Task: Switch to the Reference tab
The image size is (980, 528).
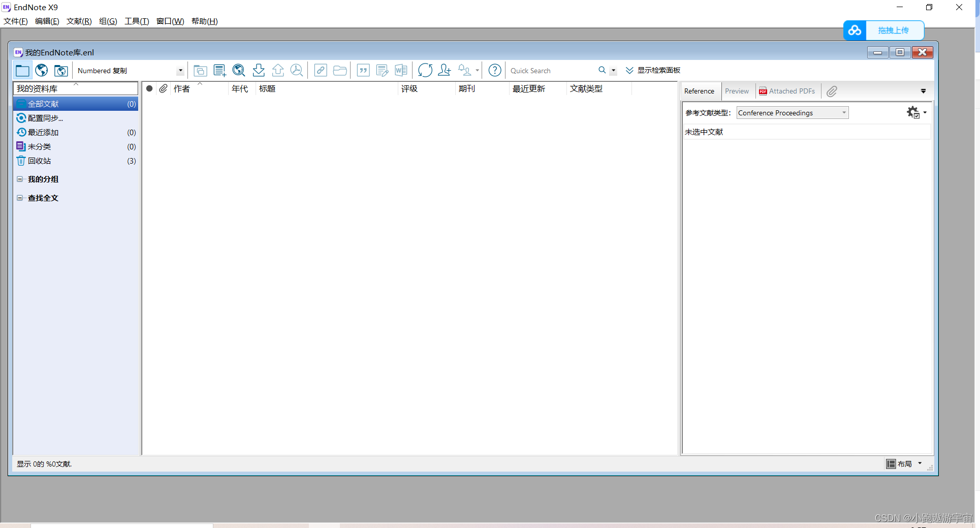Action: (x=700, y=91)
